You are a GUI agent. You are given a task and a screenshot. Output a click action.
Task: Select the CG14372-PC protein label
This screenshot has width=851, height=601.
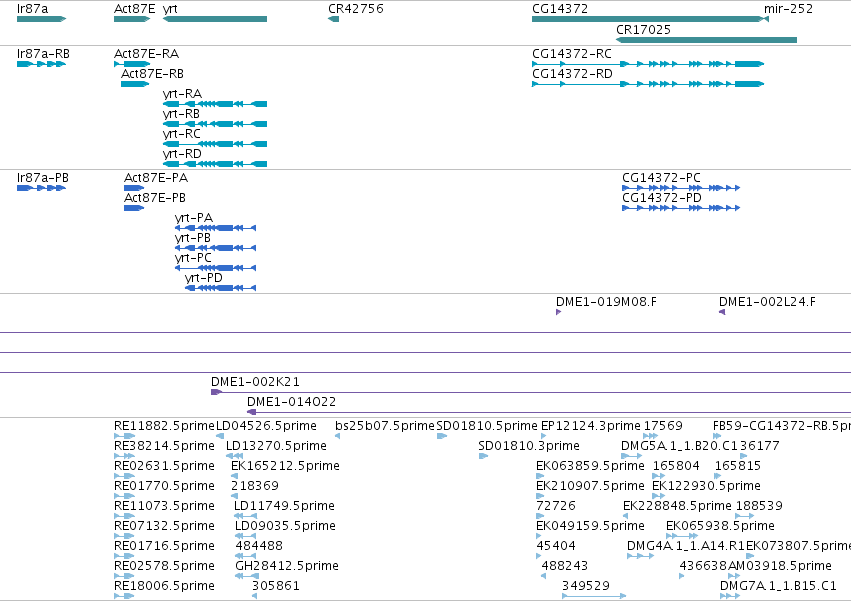pyautogui.click(x=662, y=178)
